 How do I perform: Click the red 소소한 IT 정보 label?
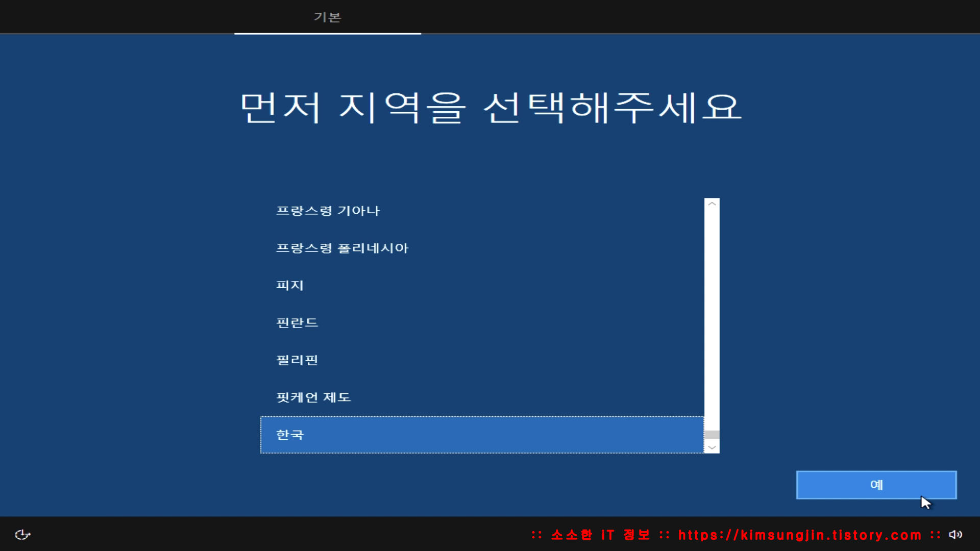600,535
